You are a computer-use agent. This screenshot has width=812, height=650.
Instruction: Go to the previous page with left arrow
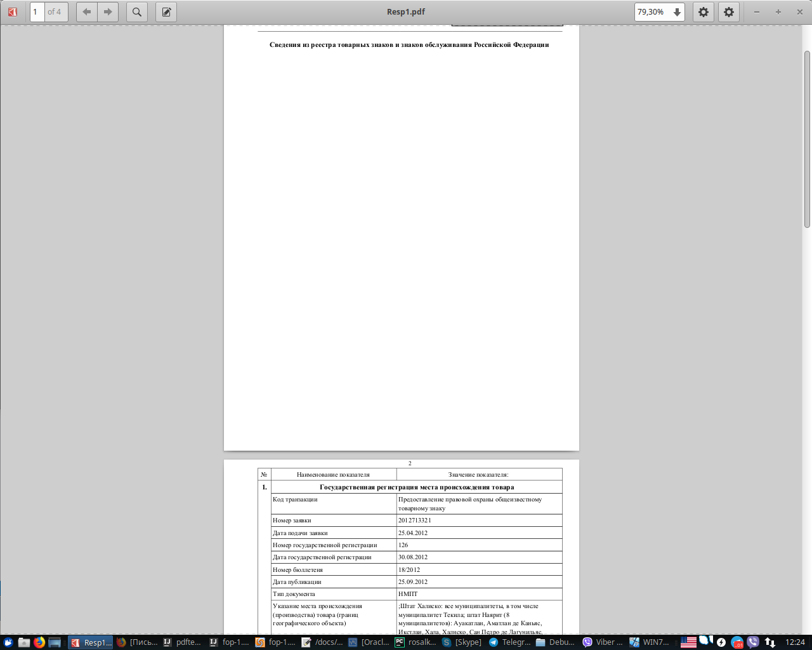(x=87, y=12)
